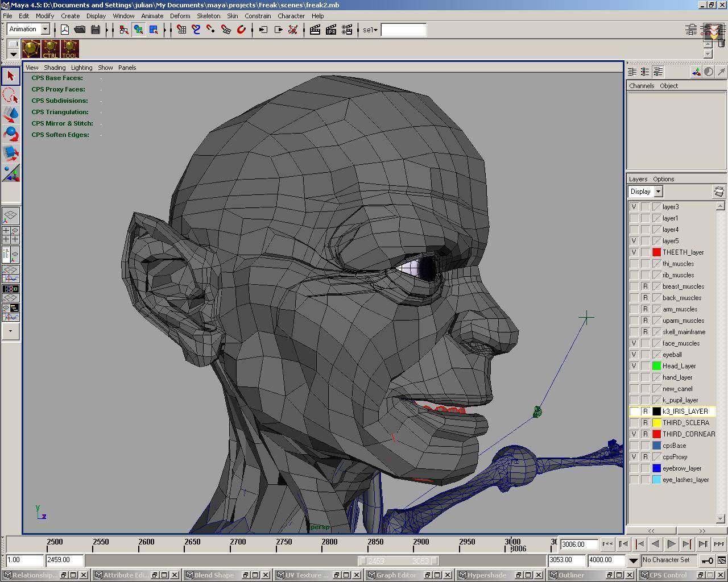
Task: Play the animation forward
Action: (671, 544)
